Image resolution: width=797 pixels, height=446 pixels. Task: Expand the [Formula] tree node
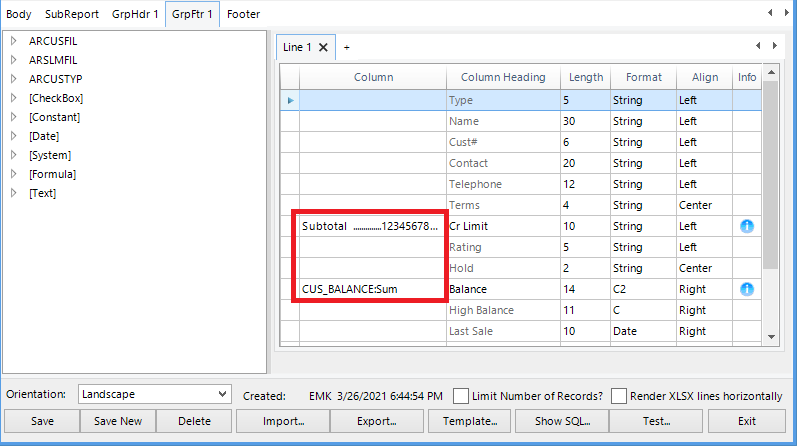[x=14, y=174]
